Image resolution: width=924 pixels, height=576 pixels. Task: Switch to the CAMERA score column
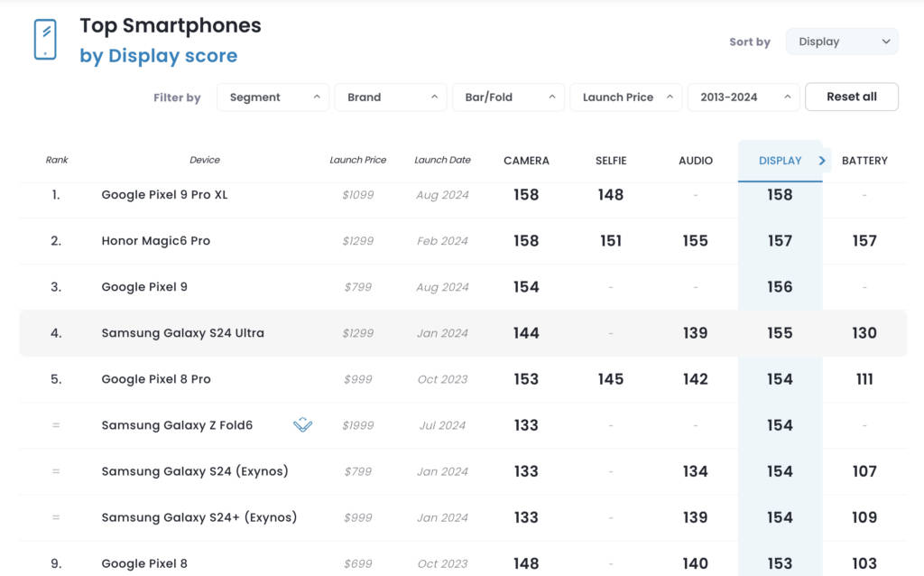click(x=526, y=161)
